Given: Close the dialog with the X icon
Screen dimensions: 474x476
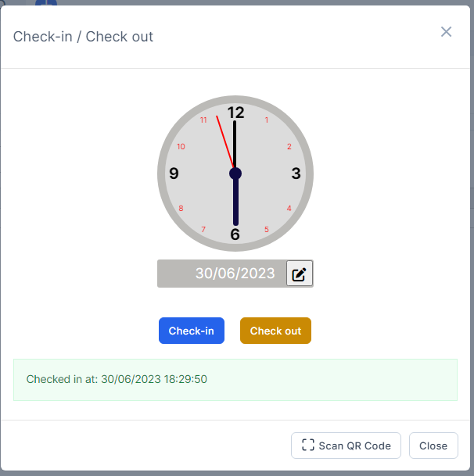Looking at the screenshot, I should 446,32.
